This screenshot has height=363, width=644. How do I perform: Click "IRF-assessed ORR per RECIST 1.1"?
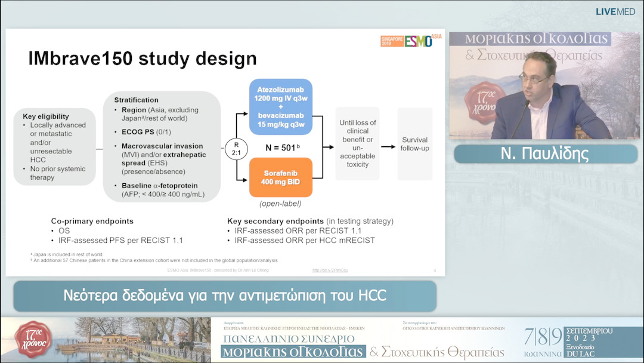click(x=298, y=230)
